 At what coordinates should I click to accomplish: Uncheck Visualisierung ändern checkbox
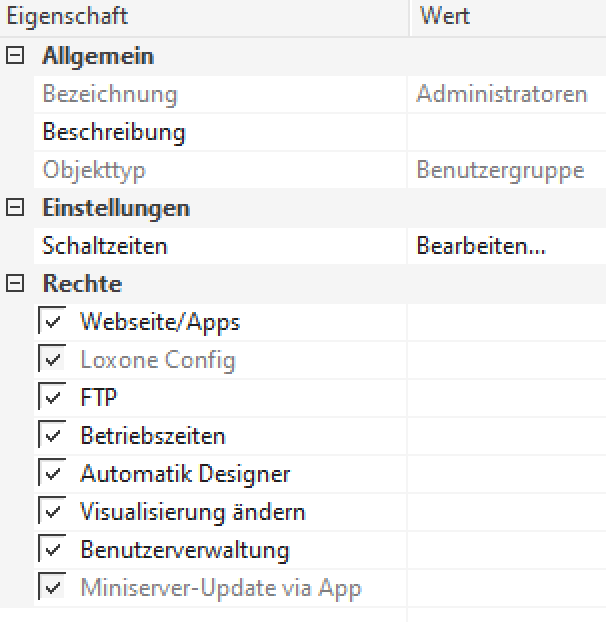(52, 512)
